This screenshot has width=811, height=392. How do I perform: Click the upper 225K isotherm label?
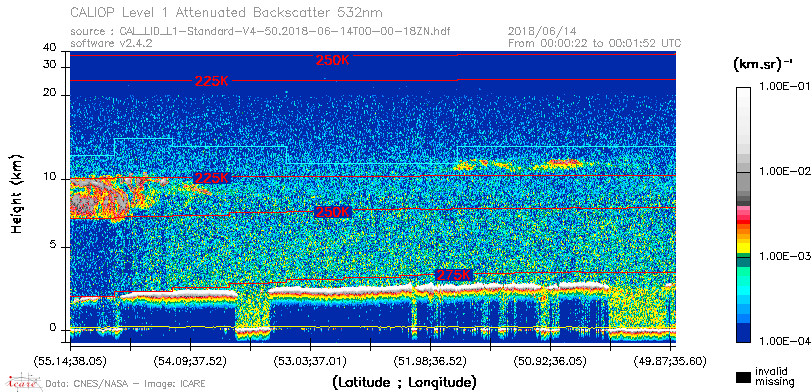(212, 81)
